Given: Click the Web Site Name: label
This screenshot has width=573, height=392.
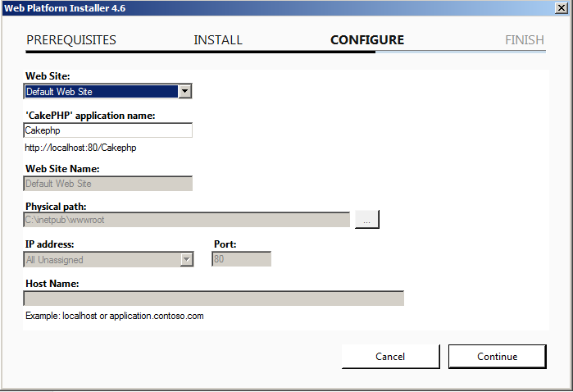Looking at the screenshot, I should click(62, 169).
